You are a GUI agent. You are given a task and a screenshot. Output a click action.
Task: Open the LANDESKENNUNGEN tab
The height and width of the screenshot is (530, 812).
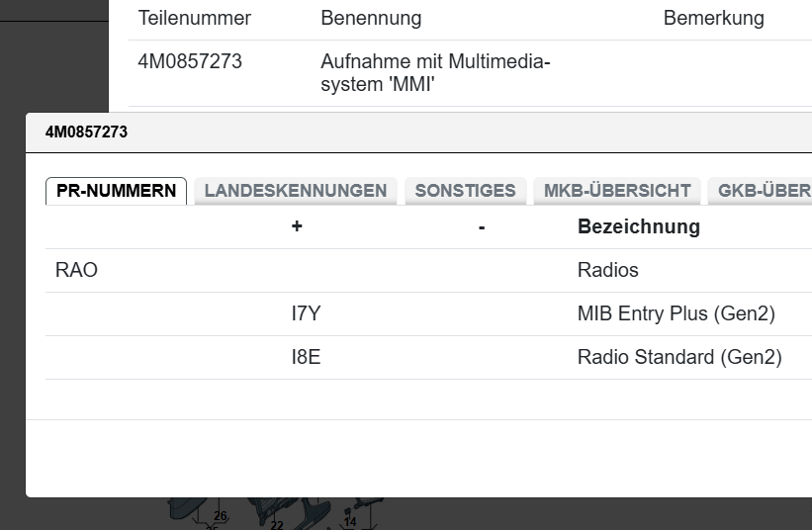[x=295, y=191]
